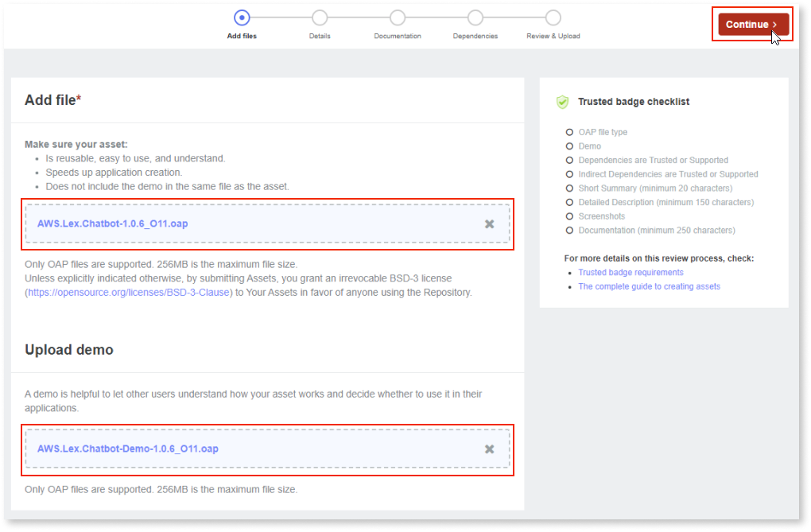Click the OAP file type checklist circle
811x532 pixels.
569,132
